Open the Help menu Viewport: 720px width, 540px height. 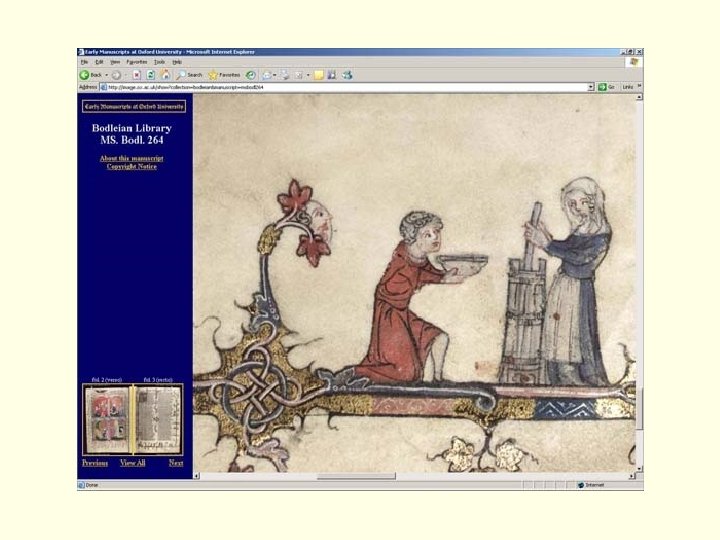pyautogui.click(x=177, y=62)
